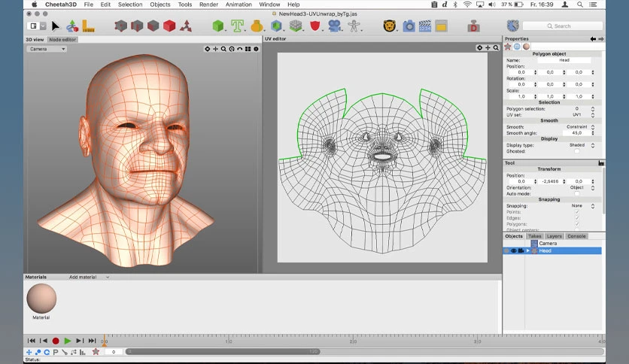Add a text spline with T icon
The image size is (629, 364).
click(237, 26)
